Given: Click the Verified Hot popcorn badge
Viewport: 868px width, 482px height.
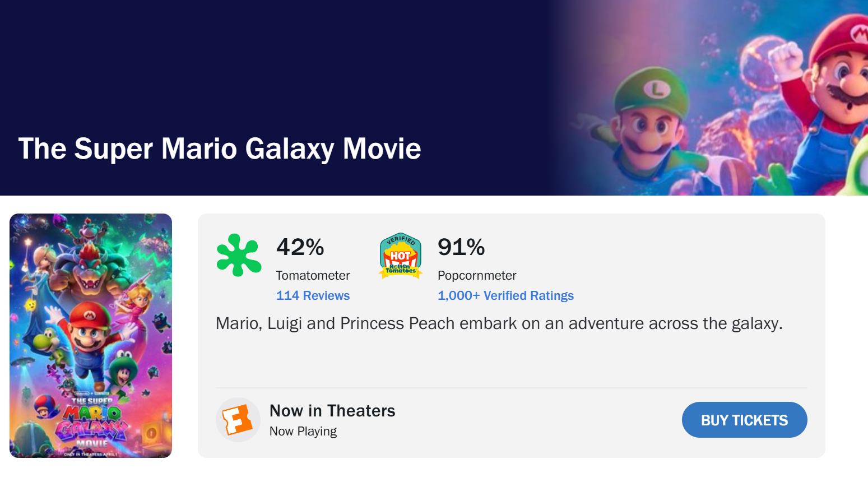Looking at the screenshot, I should 400,256.
